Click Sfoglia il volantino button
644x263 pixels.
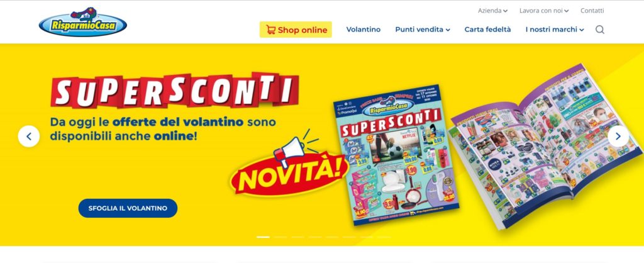pyautogui.click(x=128, y=208)
